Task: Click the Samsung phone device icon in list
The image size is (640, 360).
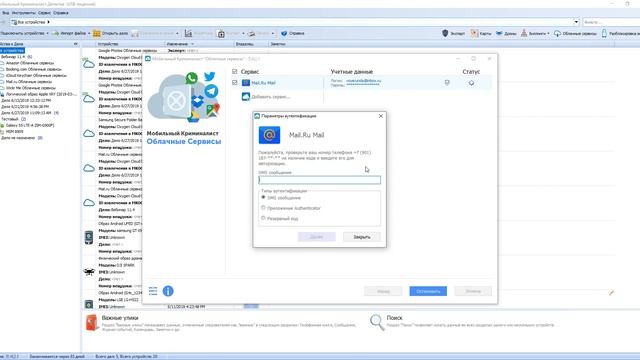Action: [89, 237]
